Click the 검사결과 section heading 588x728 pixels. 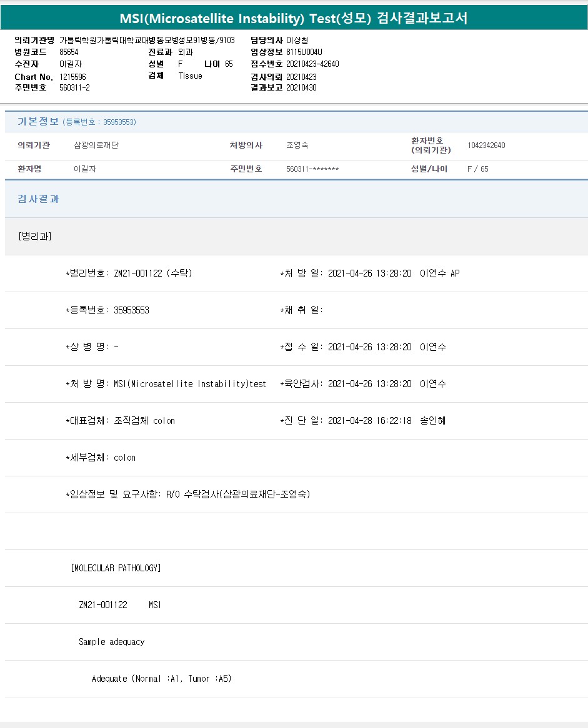click(x=38, y=199)
